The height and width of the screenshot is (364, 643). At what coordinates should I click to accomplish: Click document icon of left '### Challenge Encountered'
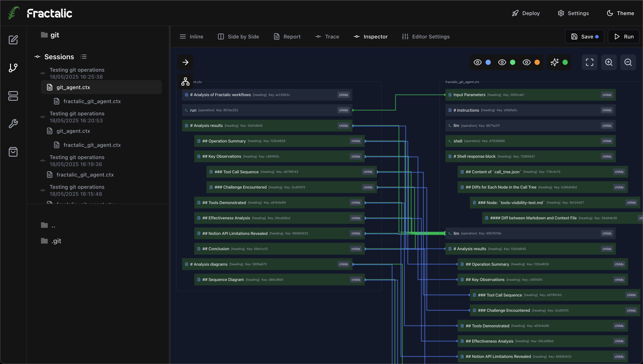211,187
